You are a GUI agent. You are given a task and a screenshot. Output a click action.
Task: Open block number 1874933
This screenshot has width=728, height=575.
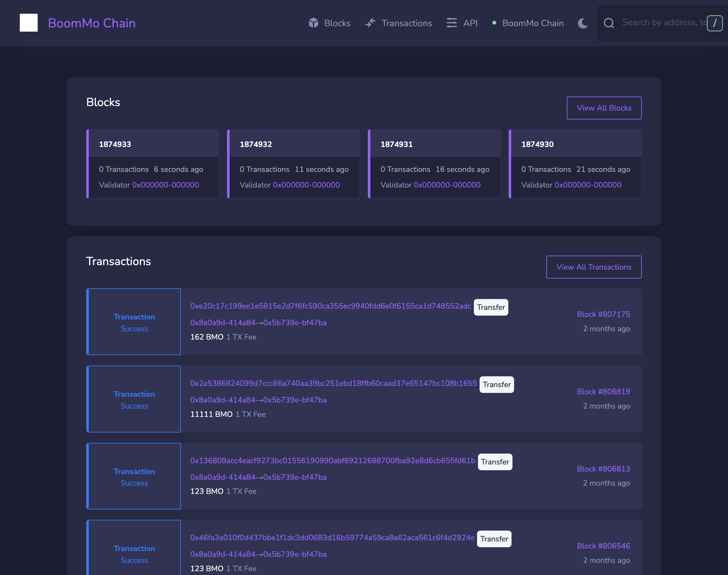point(115,144)
